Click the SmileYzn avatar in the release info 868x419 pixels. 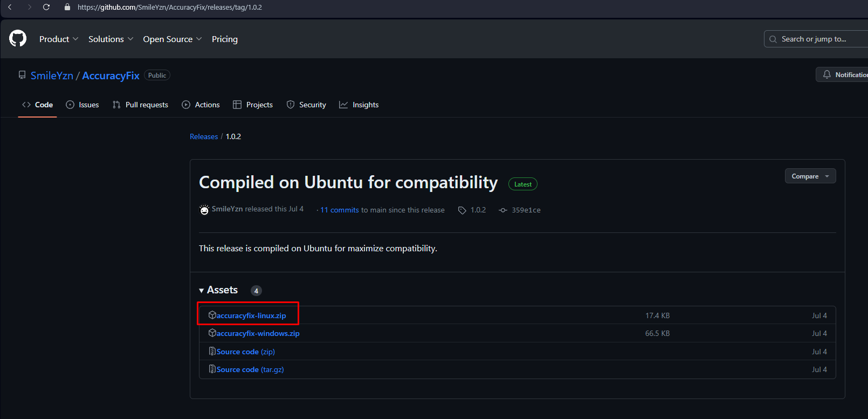(x=204, y=209)
